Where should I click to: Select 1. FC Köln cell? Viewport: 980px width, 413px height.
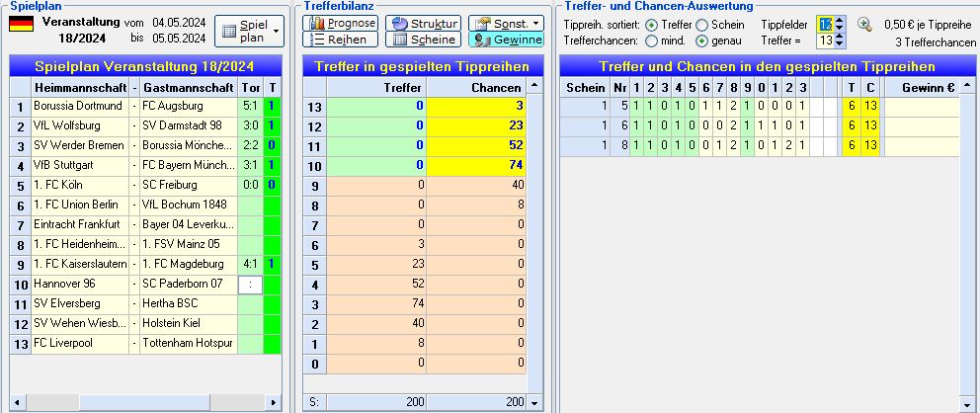tap(80, 185)
